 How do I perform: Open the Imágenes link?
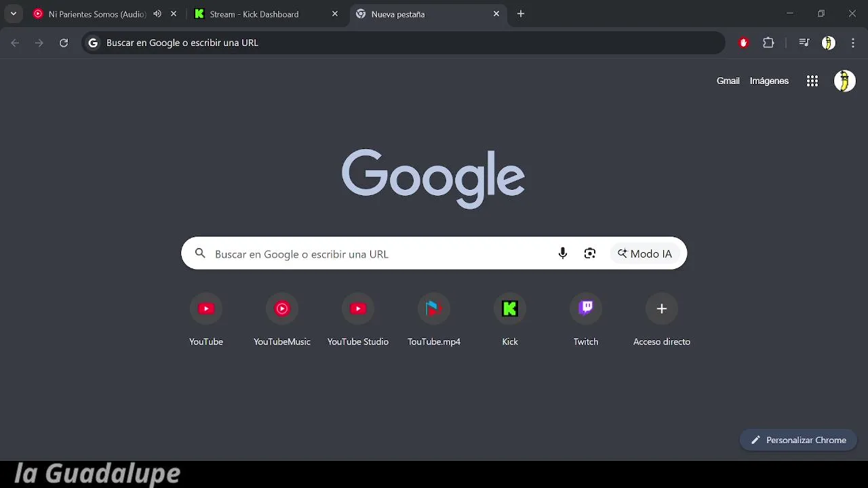(769, 81)
